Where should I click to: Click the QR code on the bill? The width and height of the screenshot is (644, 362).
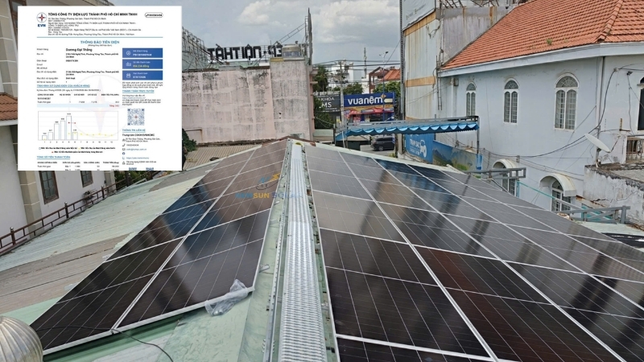pyautogui.click(x=136, y=117)
